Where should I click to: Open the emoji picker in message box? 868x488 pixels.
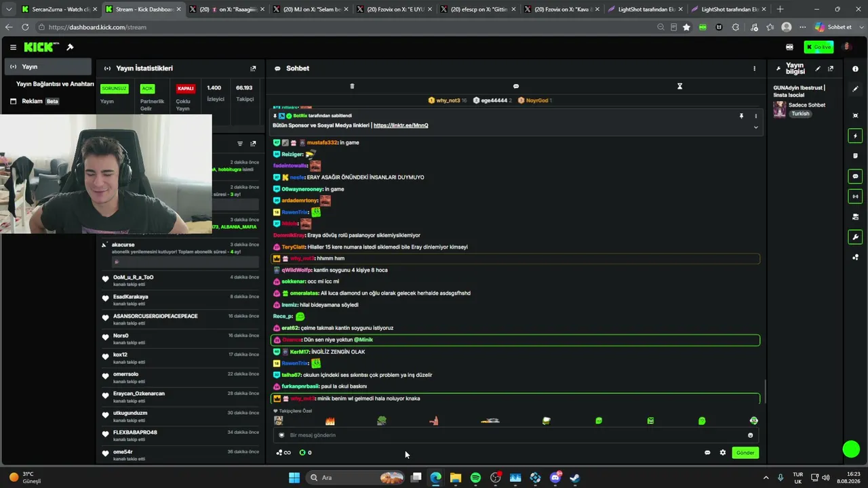[x=750, y=435]
